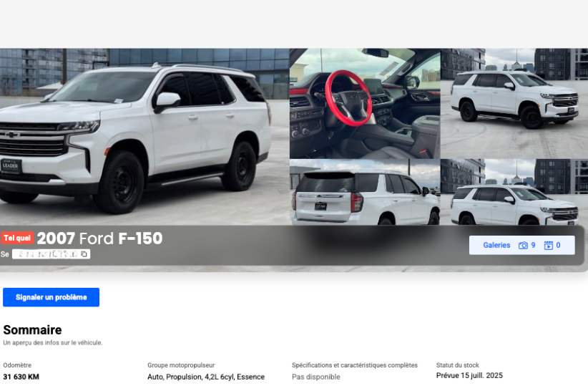Click the Prévue 15 juill. 2025 stock status
The width and height of the screenshot is (588, 391).
(469, 375)
